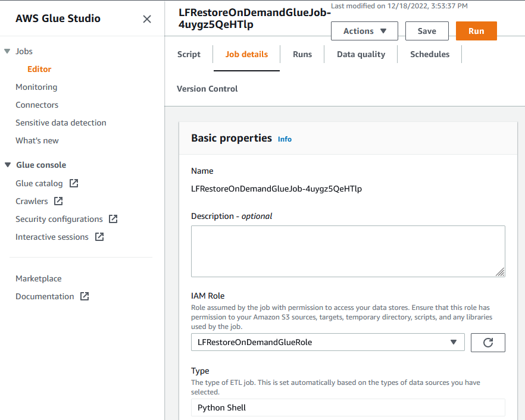Screen dimensions: 525x420
Task: Collapse the Jobs section triangle
Action: (7, 51)
